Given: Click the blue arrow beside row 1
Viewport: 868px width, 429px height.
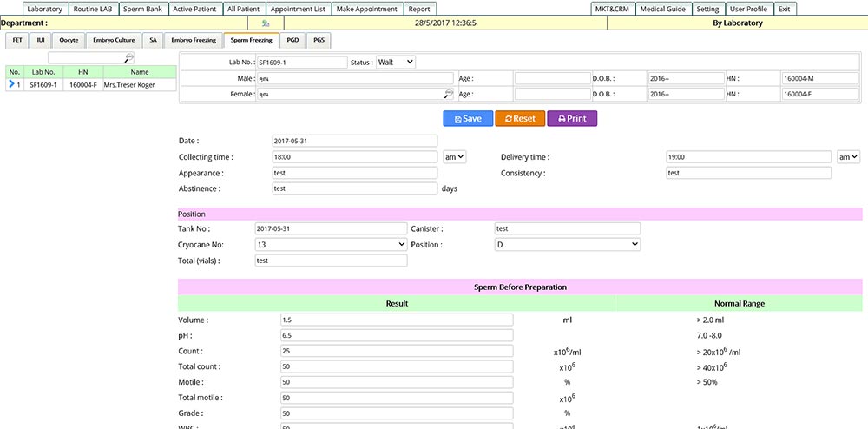Looking at the screenshot, I should point(11,85).
